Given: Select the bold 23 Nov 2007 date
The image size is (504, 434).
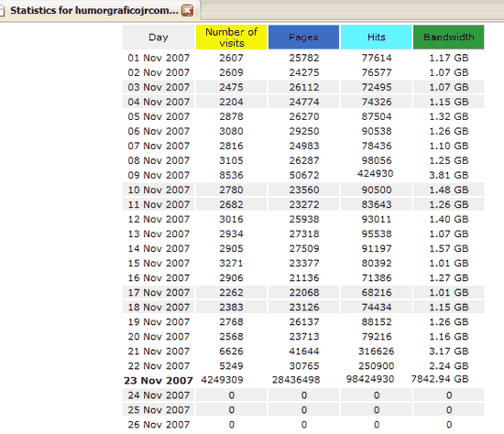Looking at the screenshot, I should click(x=159, y=381).
